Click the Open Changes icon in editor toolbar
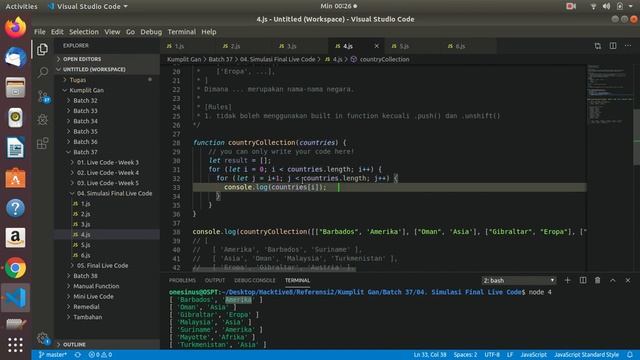640x360 pixels. click(598, 46)
